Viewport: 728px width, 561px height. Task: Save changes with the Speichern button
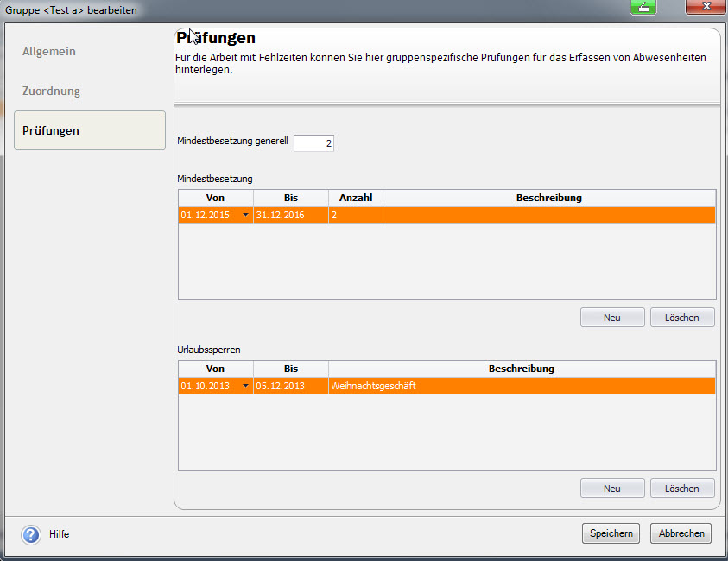[611, 533]
